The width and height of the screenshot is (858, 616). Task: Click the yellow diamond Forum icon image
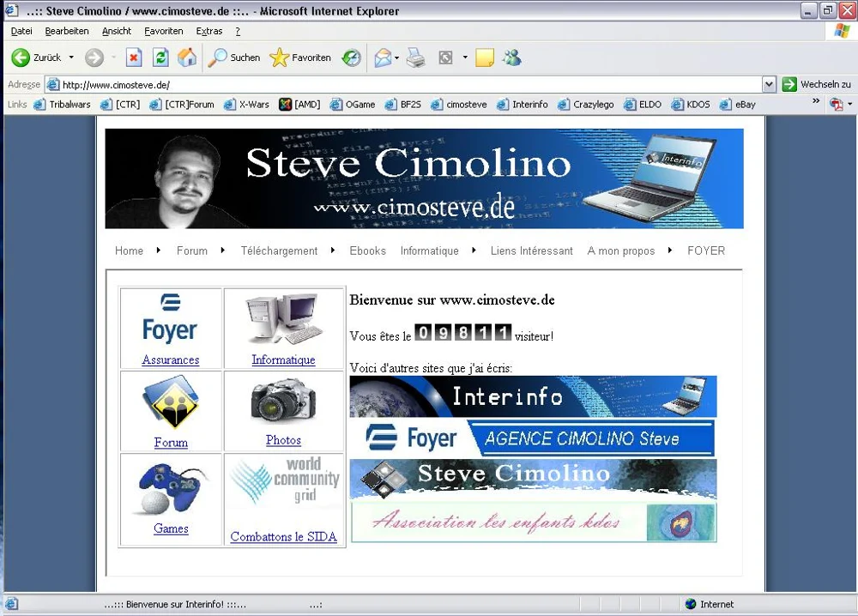click(170, 402)
